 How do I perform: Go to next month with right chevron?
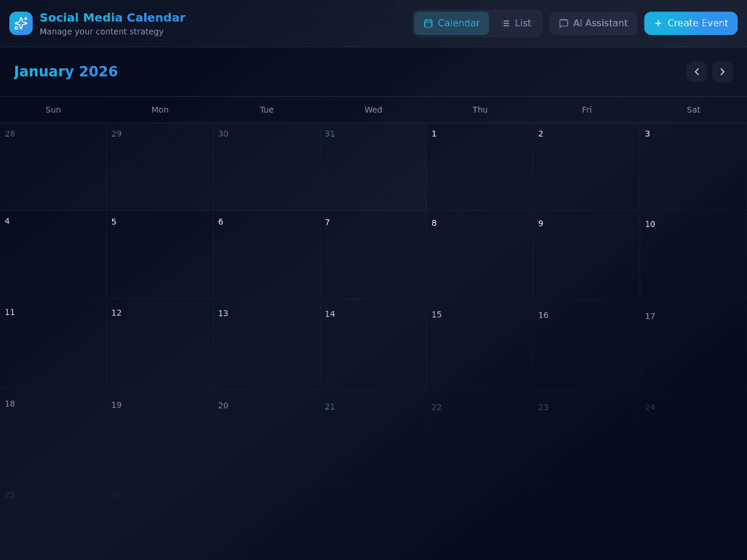tap(722, 72)
